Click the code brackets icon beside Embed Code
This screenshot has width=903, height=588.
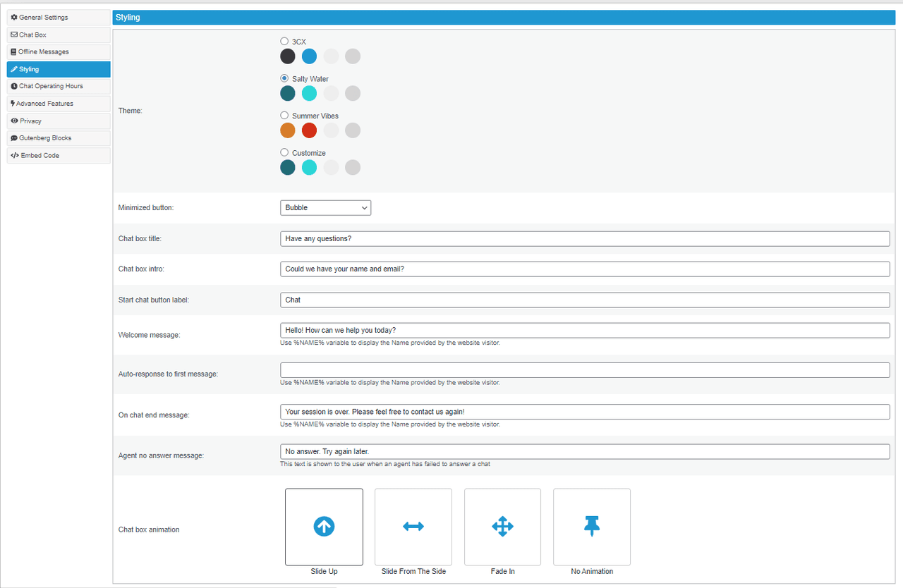(x=15, y=155)
